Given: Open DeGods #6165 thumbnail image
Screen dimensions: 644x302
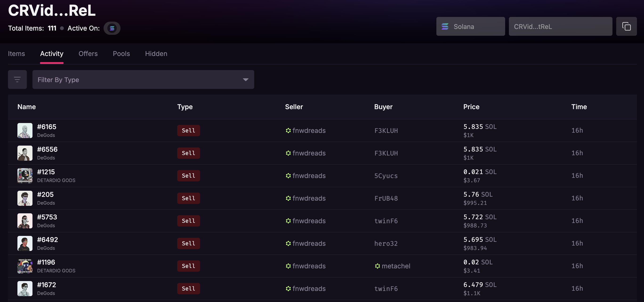Looking at the screenshot, I should 25,130.
